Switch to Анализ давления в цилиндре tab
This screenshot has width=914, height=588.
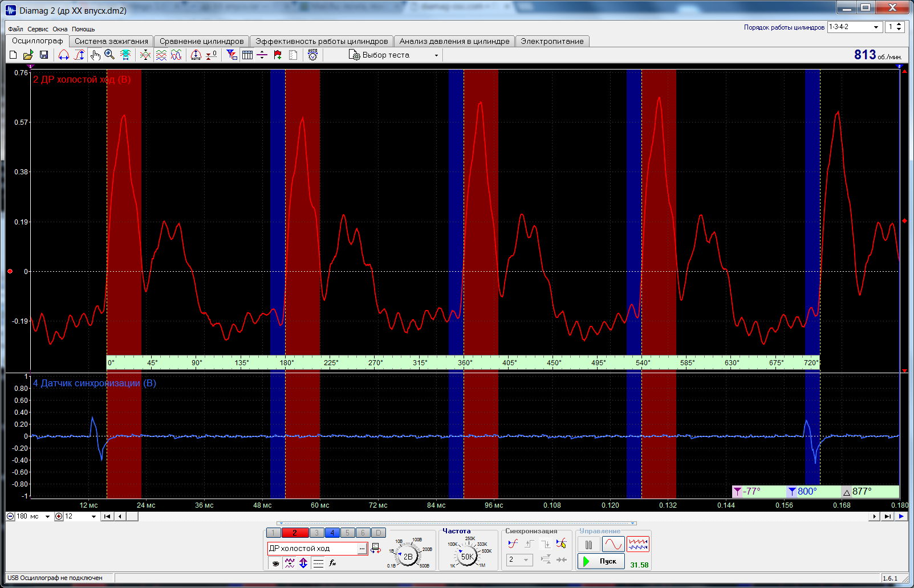tap(454, 41)
